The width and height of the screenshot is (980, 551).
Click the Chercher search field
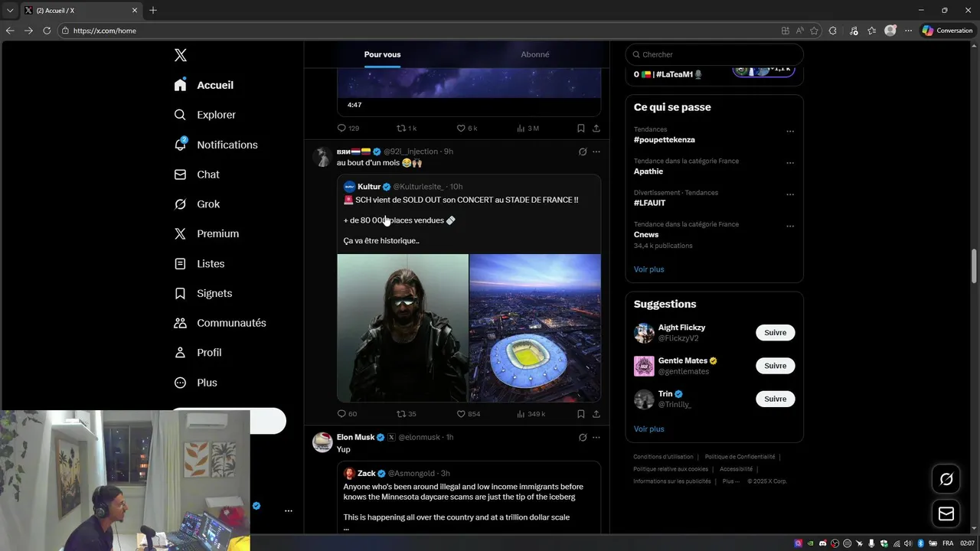(714, 54)
